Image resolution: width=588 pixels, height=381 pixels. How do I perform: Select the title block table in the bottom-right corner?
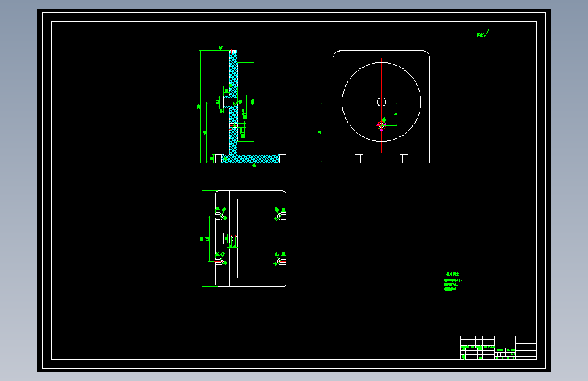[x=498, y=348]
